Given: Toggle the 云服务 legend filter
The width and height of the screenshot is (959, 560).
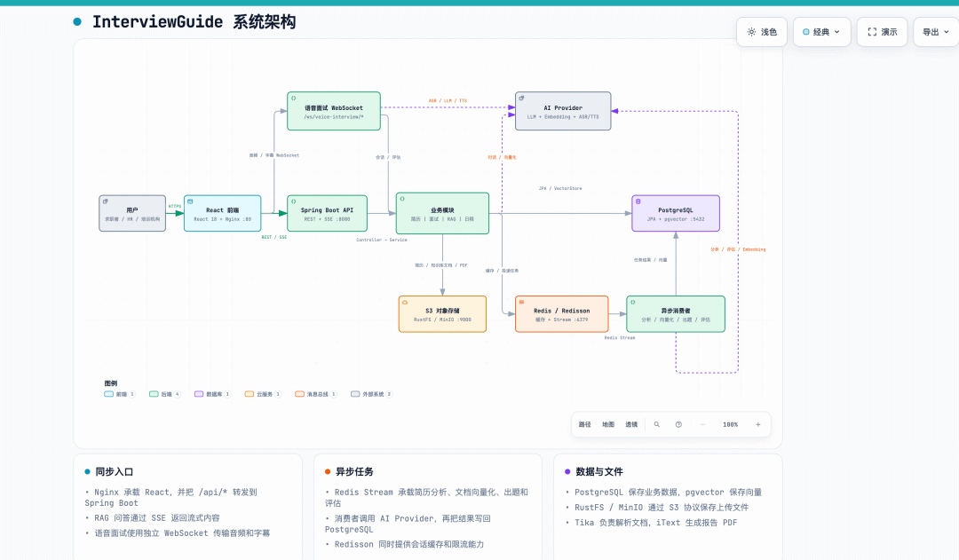Looking at the screenshot, I should tap(262, 394).
